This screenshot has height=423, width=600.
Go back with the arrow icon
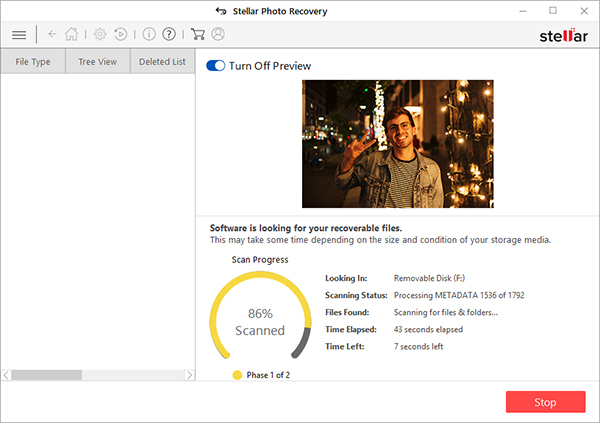click(52, 34)
